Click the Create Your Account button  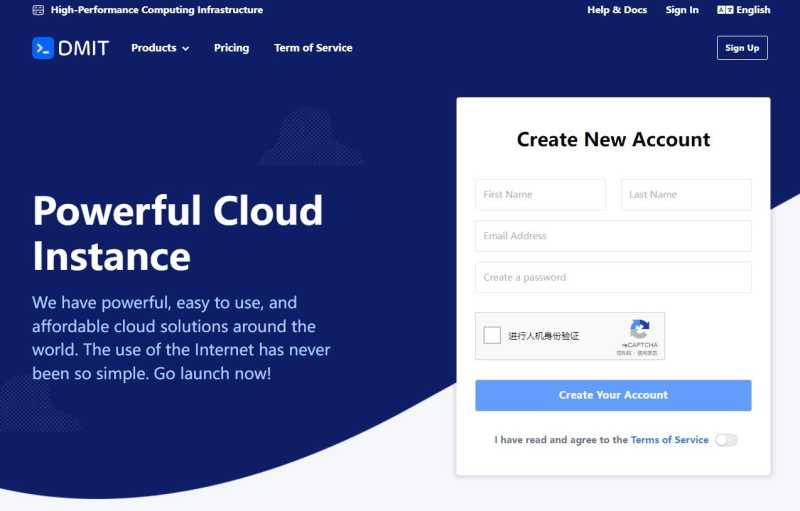tap(613, 395)
